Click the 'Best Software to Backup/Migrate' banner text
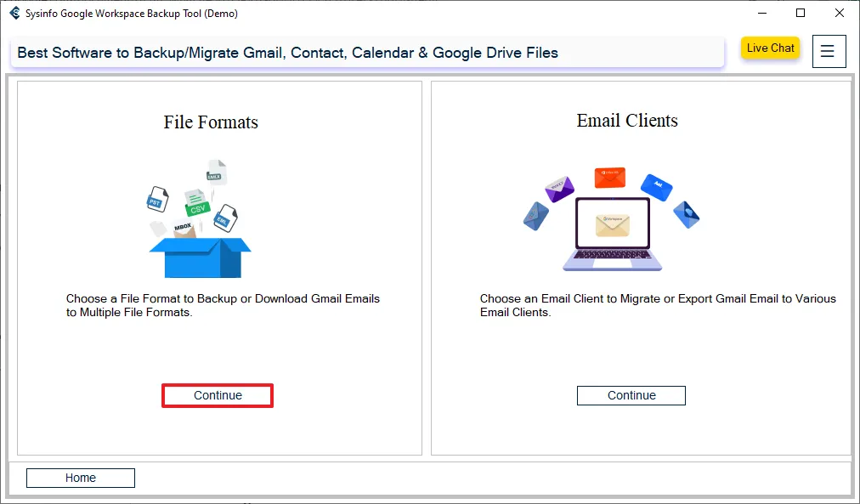Viewport: 860px width, 504px height. (287, 53)
